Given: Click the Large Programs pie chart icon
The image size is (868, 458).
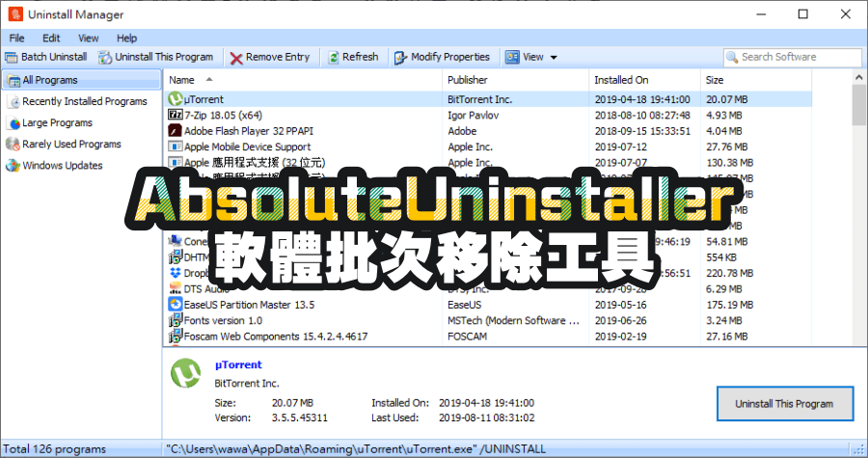Looking at the screenshot, I should pyautogui.click(x=14, y=123).
